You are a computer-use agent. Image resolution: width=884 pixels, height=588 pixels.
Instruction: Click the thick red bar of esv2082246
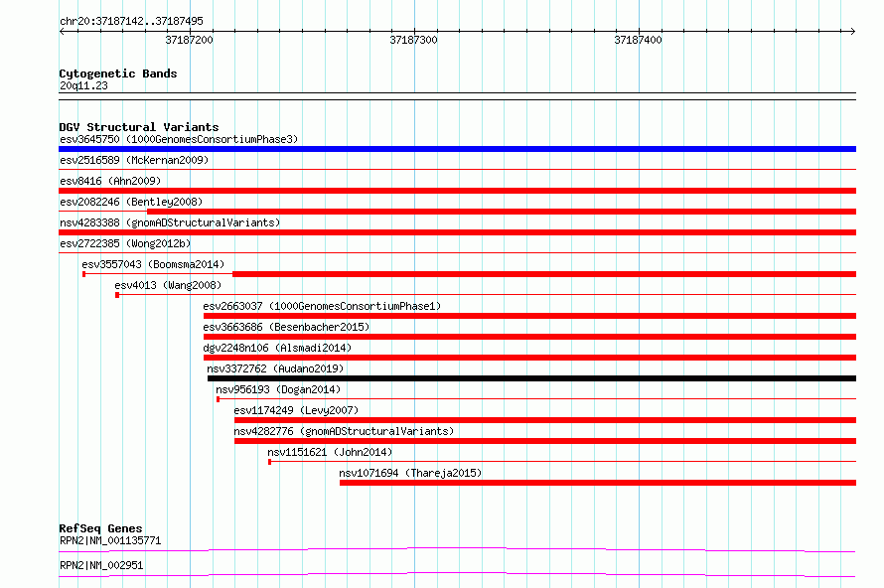(502, 212)
